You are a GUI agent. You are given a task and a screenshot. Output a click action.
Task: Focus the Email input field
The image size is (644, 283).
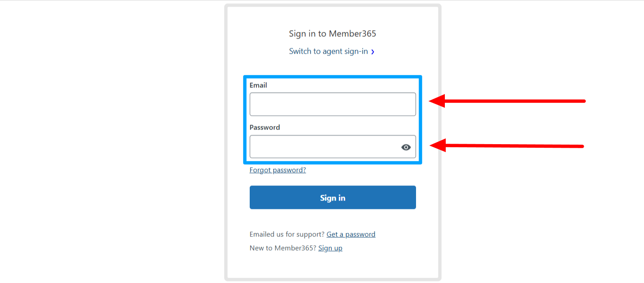click(333, 104)
